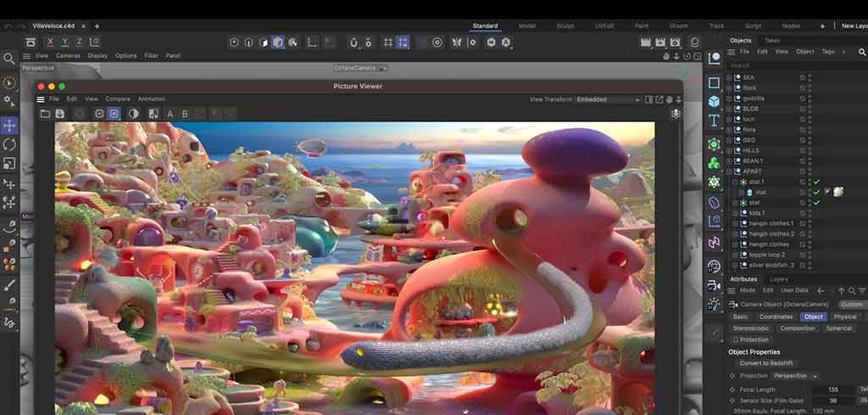
Task: Click Render to Picture Viewer icon
Action: tap(659, 42)
